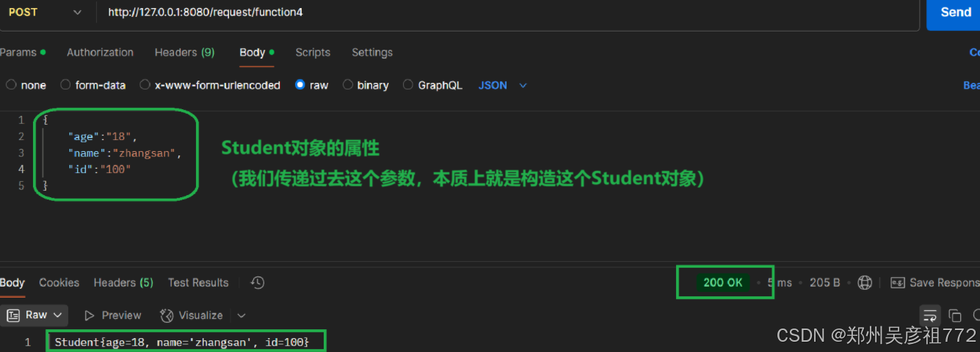Click the "age":"18" line in editor
This screenshot has height=352, width=980.
click(103, 136)
